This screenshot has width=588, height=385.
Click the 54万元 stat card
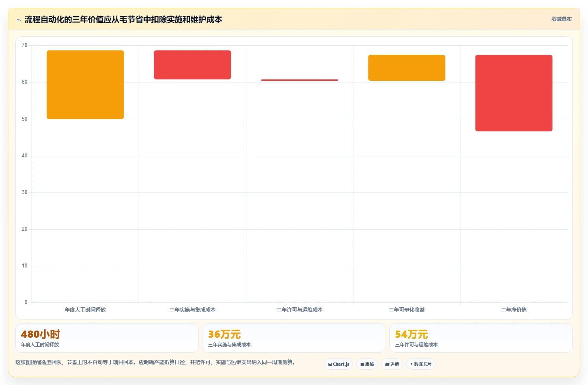tap(481, 338)
